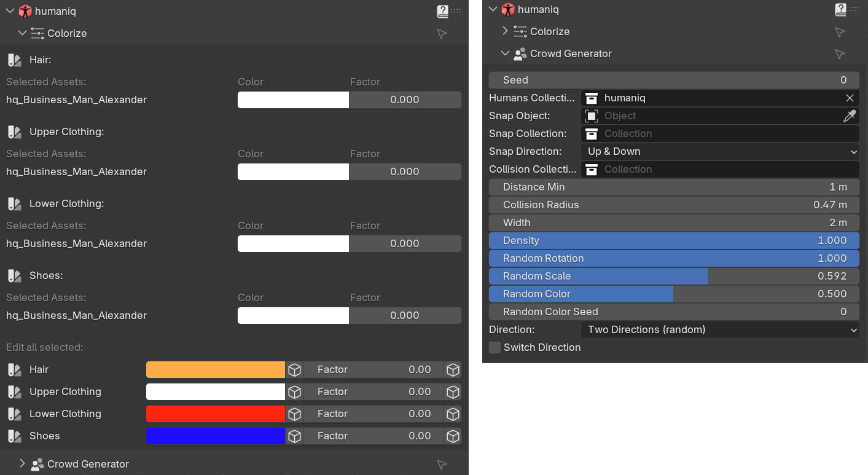
Task: Open the orange Hair color swatch under Edit all
Action: (x=216, y=369)
